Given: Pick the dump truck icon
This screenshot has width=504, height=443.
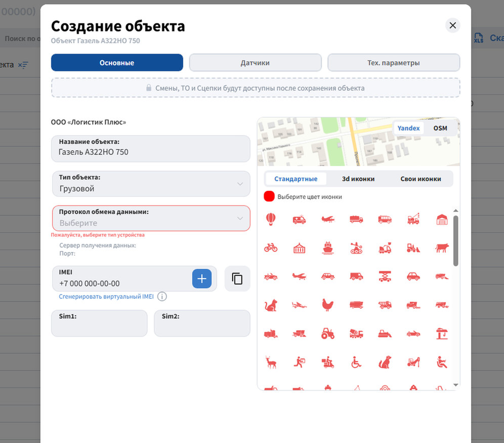Looking at the screenshot, I should pyautogui.click(x=385, y=305).
